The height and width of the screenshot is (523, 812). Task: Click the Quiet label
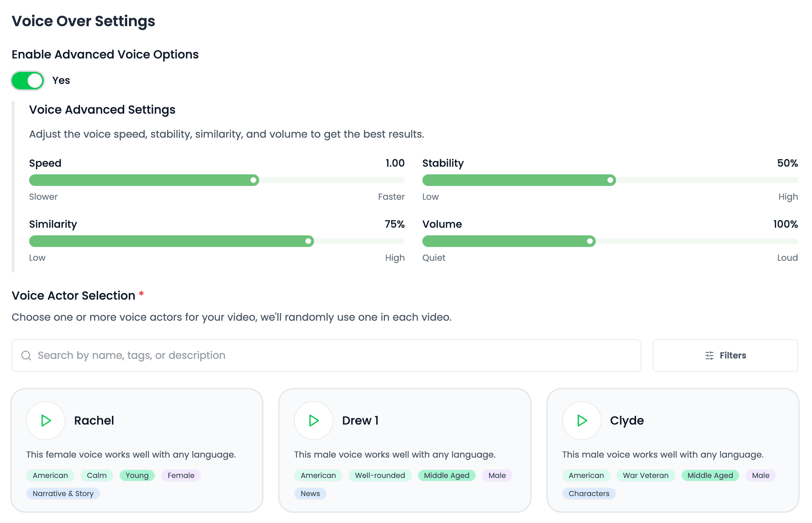[x=434, y=258]
